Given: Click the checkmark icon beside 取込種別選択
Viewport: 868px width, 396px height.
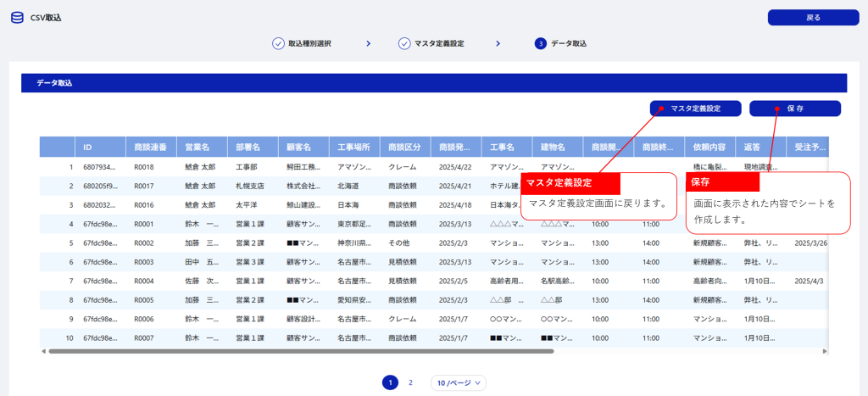Looking at the screenshot, I should pos(278,44).
